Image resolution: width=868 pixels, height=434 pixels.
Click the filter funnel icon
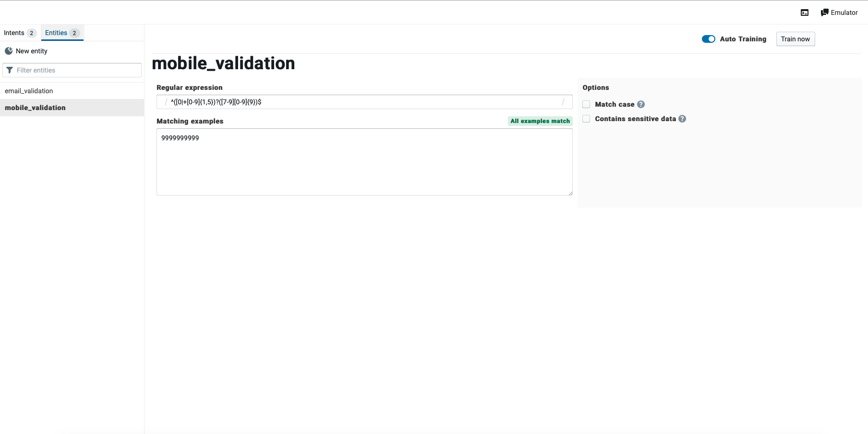tap(10, 70)
